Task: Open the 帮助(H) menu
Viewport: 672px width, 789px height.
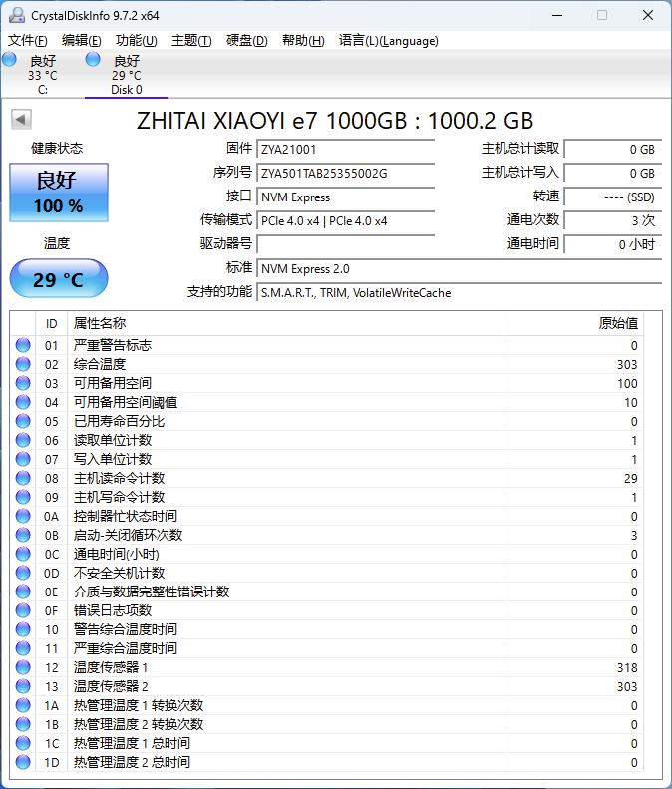Action: coord(303,40)
